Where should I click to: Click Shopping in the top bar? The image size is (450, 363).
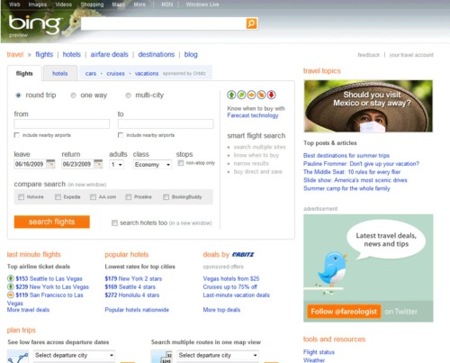pos(92,4)
